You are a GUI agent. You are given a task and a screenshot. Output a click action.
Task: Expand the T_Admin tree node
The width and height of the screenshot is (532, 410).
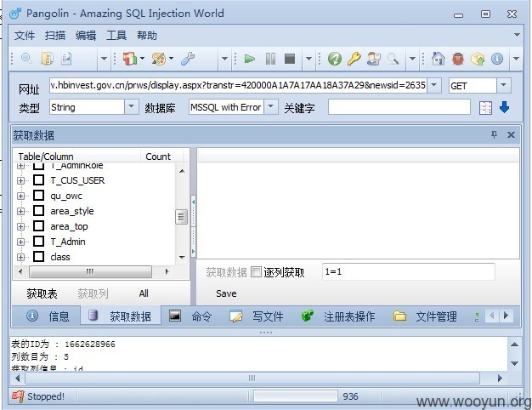click(20, 242)
